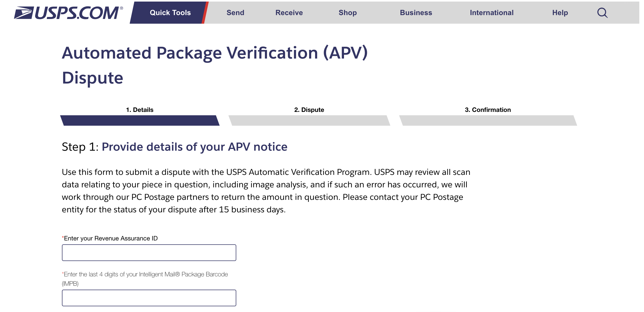
Task: Open the Help navigation menu
Action: [560, 12]
